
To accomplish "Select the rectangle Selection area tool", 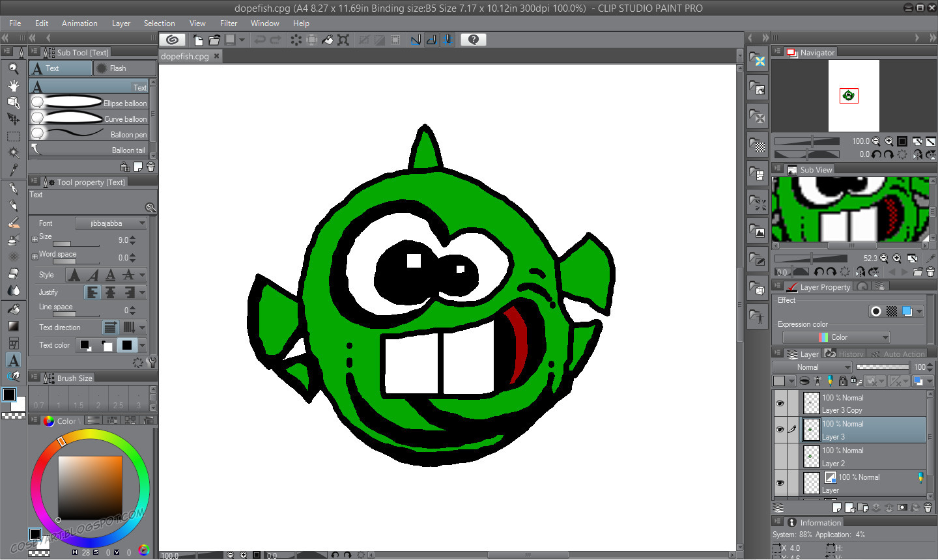I will click(x=13, y=136).
